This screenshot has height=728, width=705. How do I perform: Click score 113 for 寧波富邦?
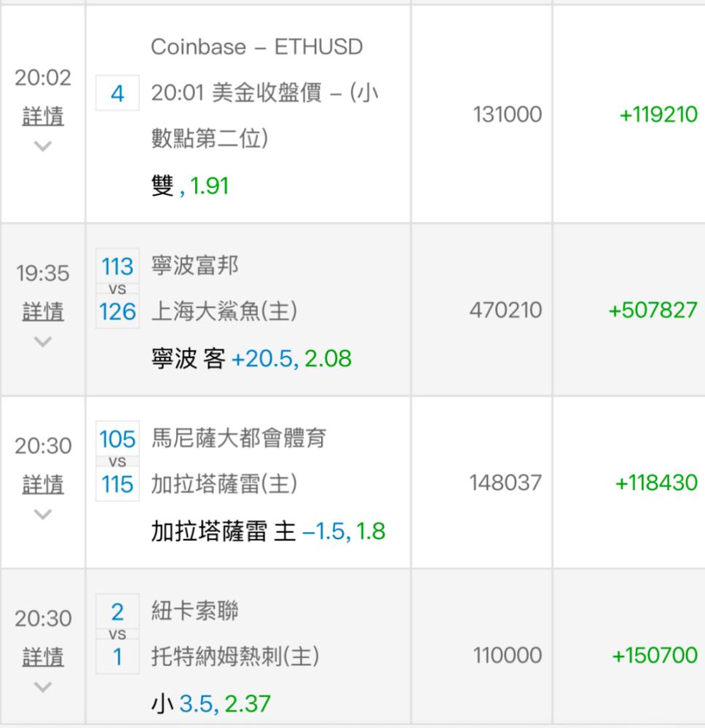click(117, 266)
